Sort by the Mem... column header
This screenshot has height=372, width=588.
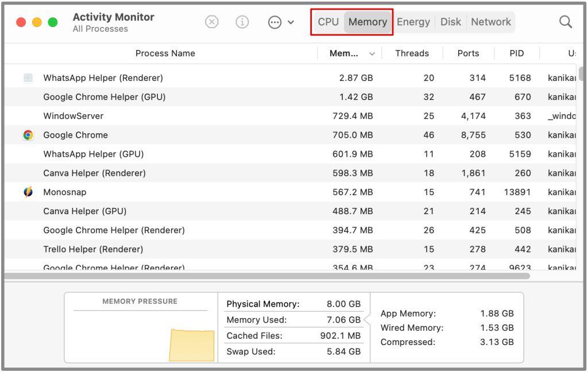click(343, 53)
